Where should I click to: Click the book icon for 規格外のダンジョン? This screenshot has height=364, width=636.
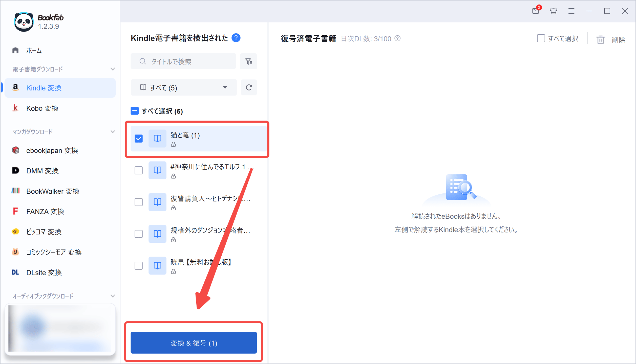click(x=157, y=234)
